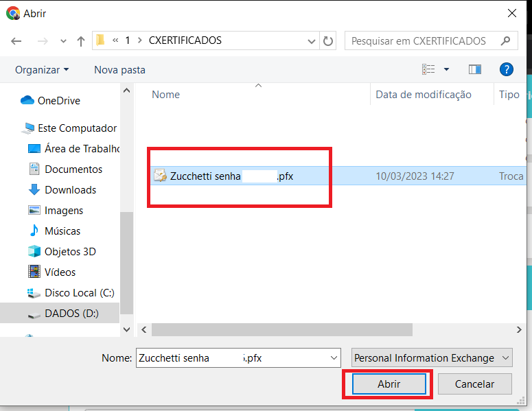The width and height of the screenshot is (532, 411).
Task: Click Nova pasta in the toolbar
Action: tap(119, 70)
